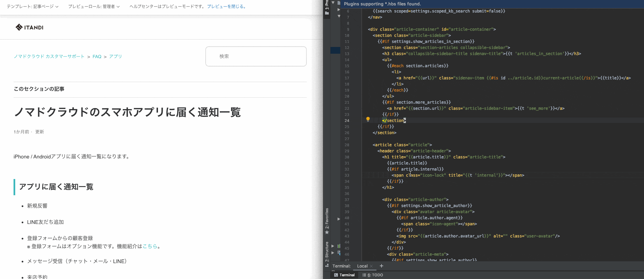
Task: Open the テンプレート: 記事ページ dropdown
Action: tap(32, 6)
